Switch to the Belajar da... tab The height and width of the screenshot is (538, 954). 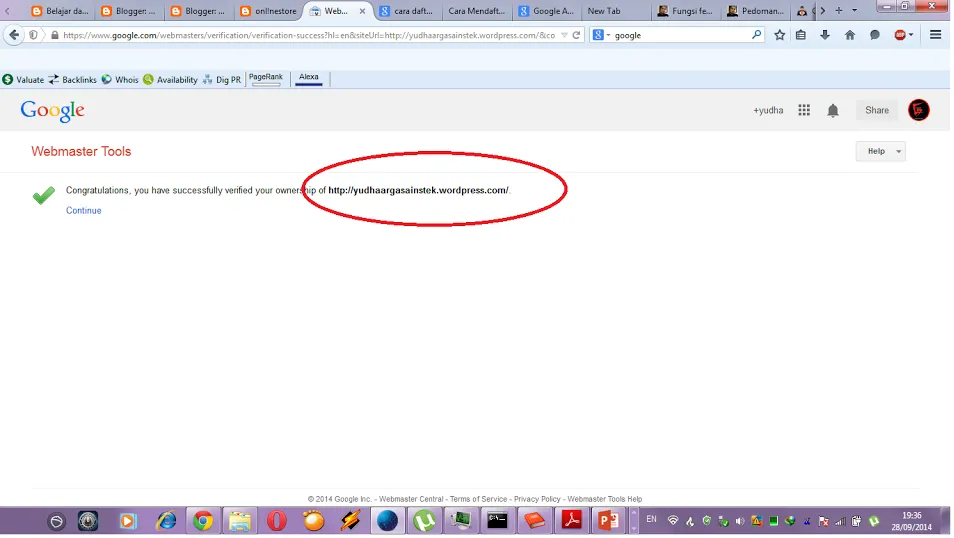tap(60, 11)
